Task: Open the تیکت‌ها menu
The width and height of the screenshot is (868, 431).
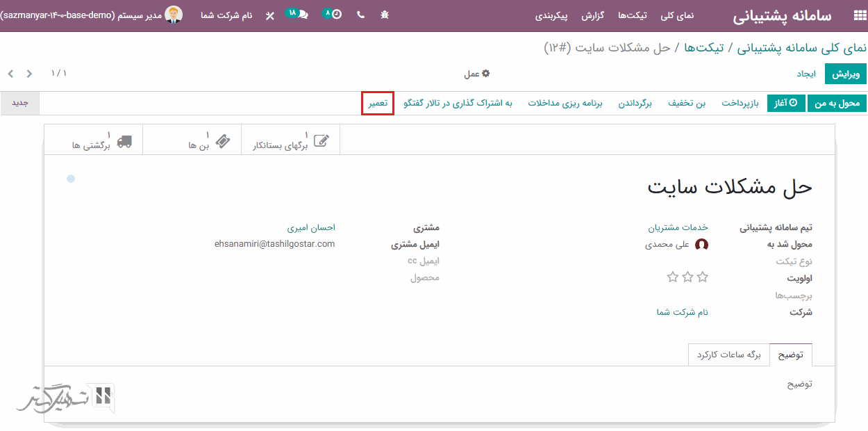Action: [x=633, y=15]
